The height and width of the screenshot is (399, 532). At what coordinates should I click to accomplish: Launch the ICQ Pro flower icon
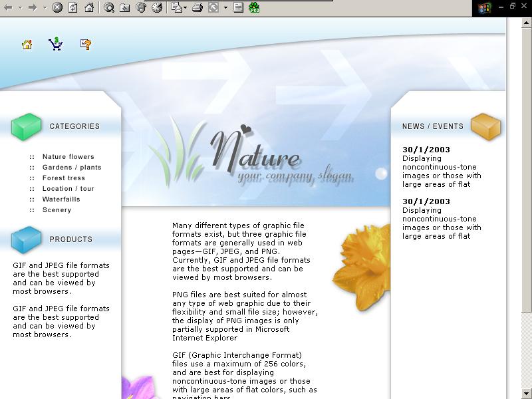254,7
